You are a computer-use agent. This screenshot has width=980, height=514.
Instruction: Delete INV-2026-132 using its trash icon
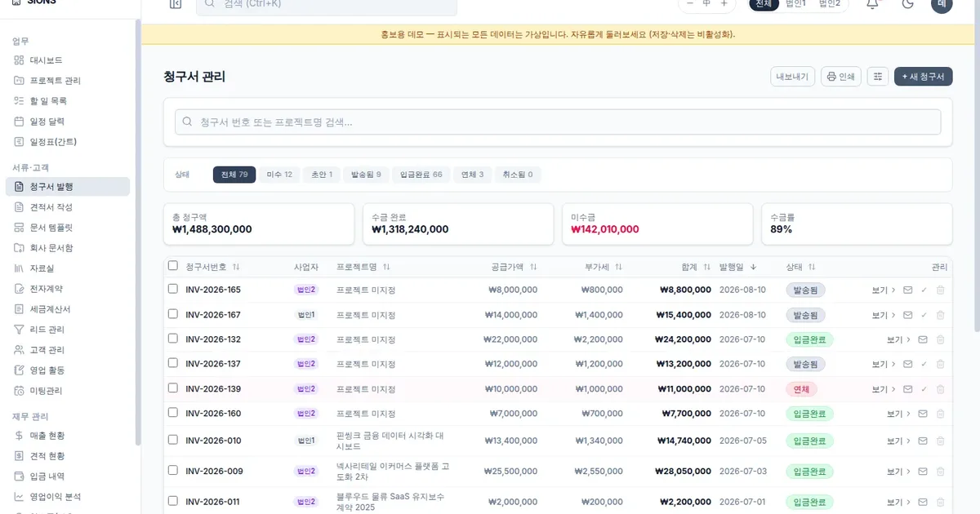point(940,339)
